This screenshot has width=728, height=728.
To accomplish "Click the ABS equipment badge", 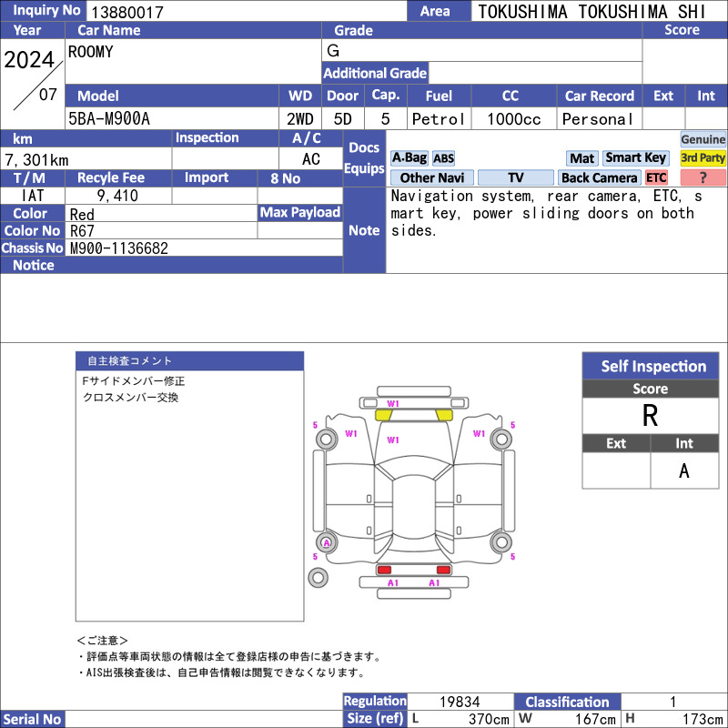I will point(443,158).
